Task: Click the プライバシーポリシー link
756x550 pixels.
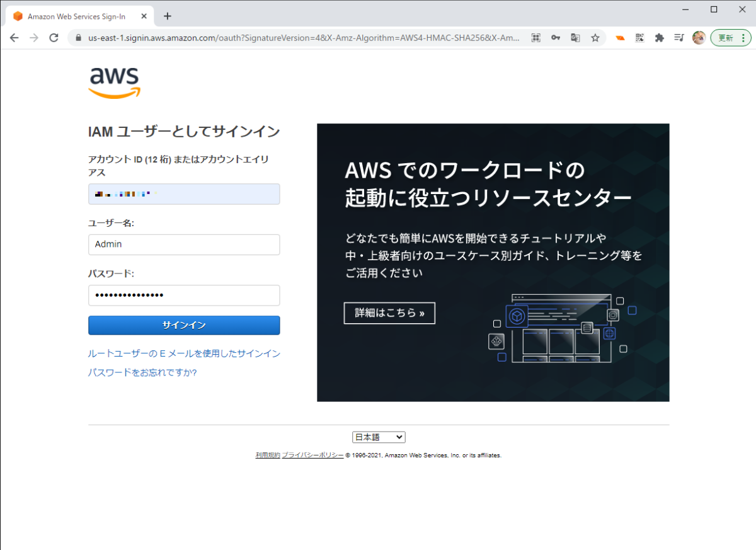Action: point(312,455)
